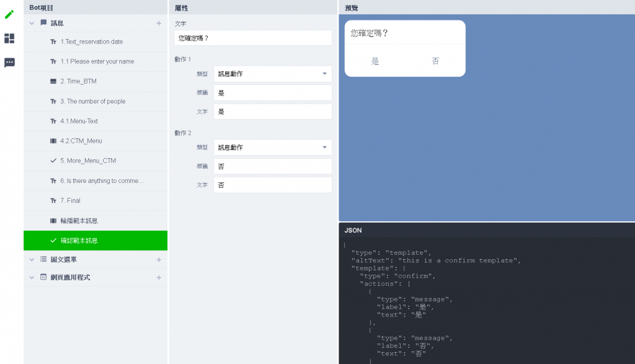This screenshot has width=635, height=364.
Task: Click the 動作 1 heading
Action: [183, 60]
